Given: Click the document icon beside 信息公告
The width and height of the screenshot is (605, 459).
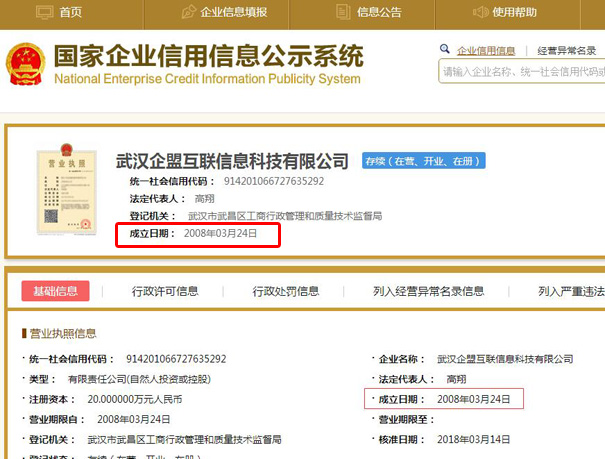Looking at the screenshot, I should pyautogui.click(x=343, y=12).
